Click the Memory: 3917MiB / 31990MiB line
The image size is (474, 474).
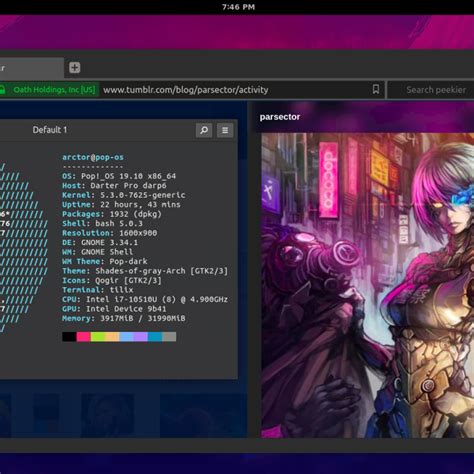click(124, 318)
